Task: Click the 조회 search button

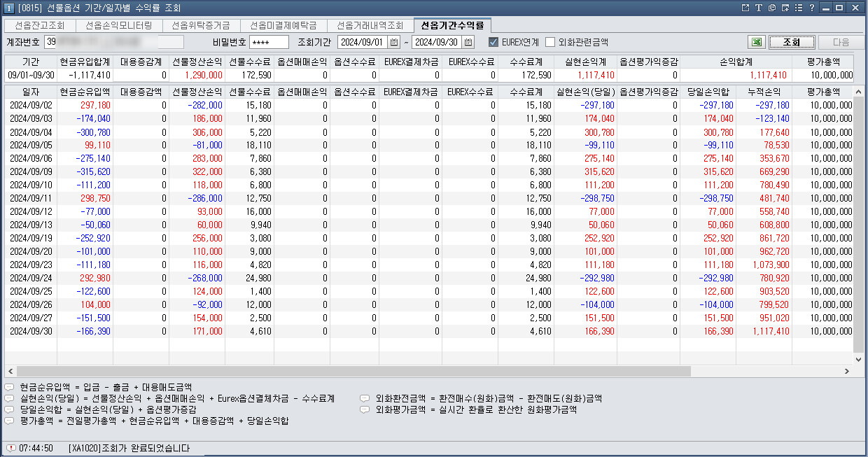Action: pos(792,42)
